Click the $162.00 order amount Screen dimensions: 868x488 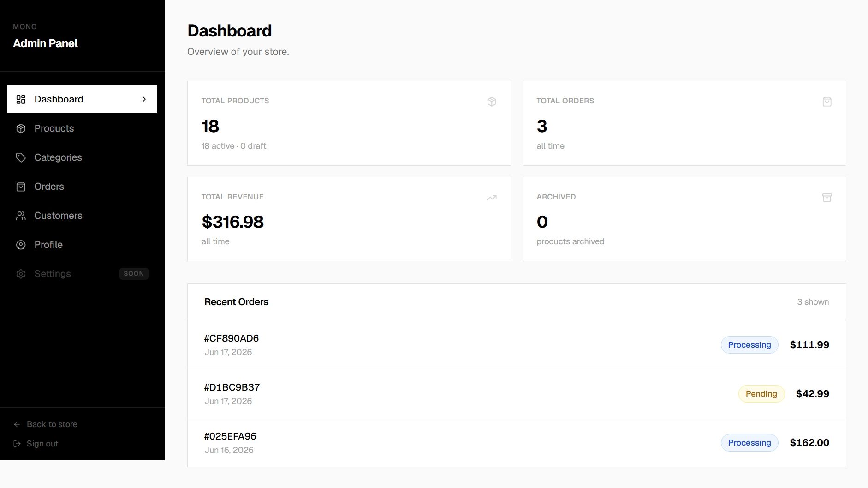[x=809, y=443]
